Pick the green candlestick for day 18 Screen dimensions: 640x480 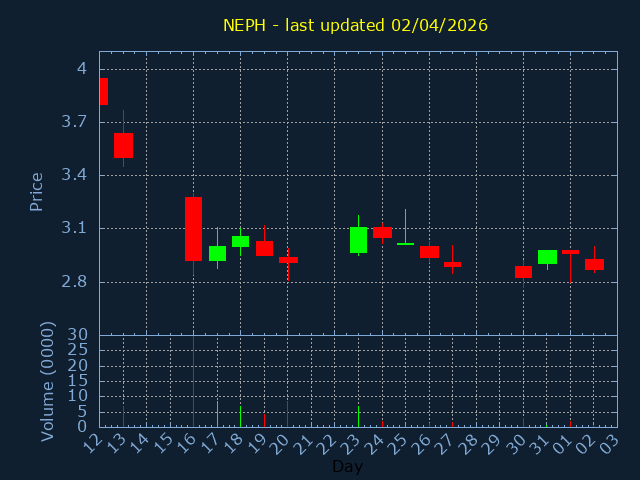tap(240, 241)
